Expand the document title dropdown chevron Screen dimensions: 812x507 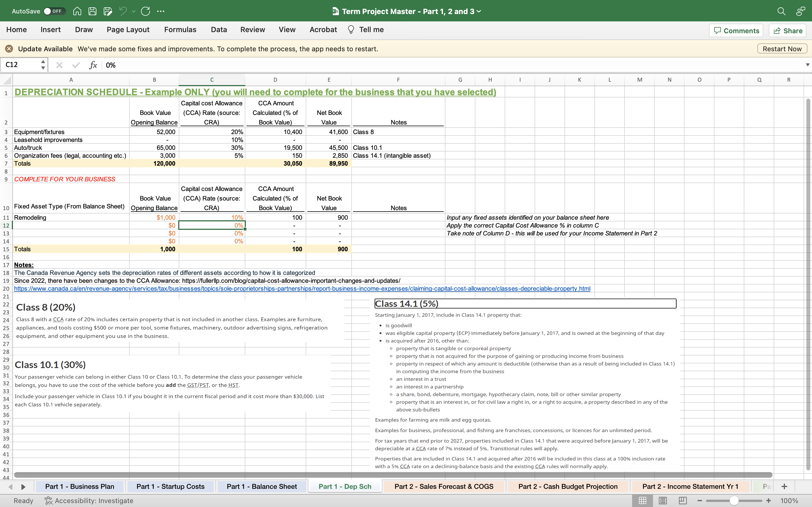(479, 11)
